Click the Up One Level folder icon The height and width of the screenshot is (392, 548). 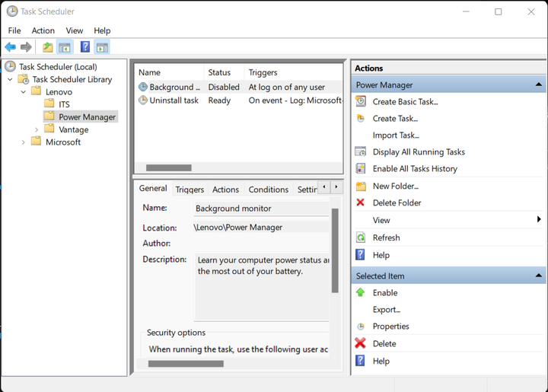pyautogui.click(x=47, y=47)
